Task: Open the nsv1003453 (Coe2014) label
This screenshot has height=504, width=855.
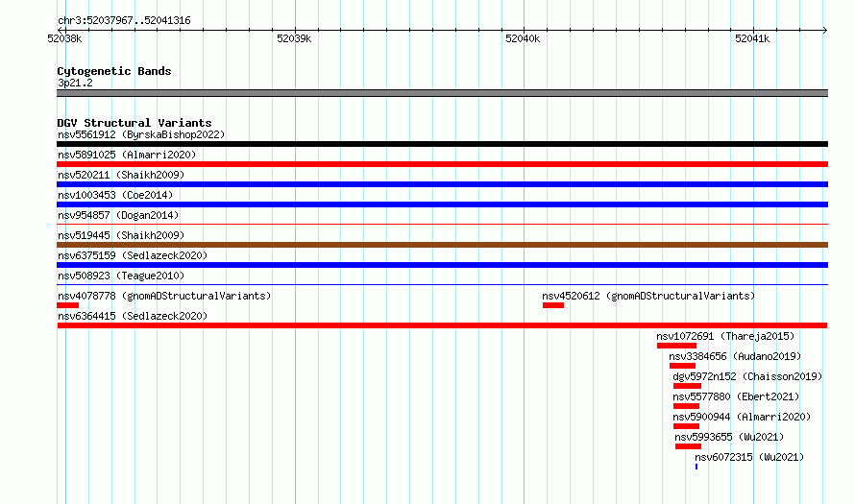Action: click(x=115, y=195)
